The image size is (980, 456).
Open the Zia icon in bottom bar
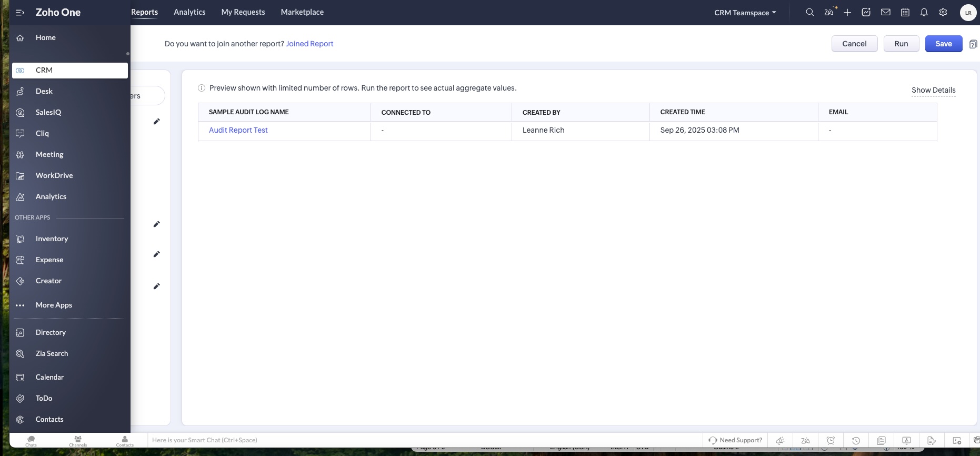tap(805, 440)
